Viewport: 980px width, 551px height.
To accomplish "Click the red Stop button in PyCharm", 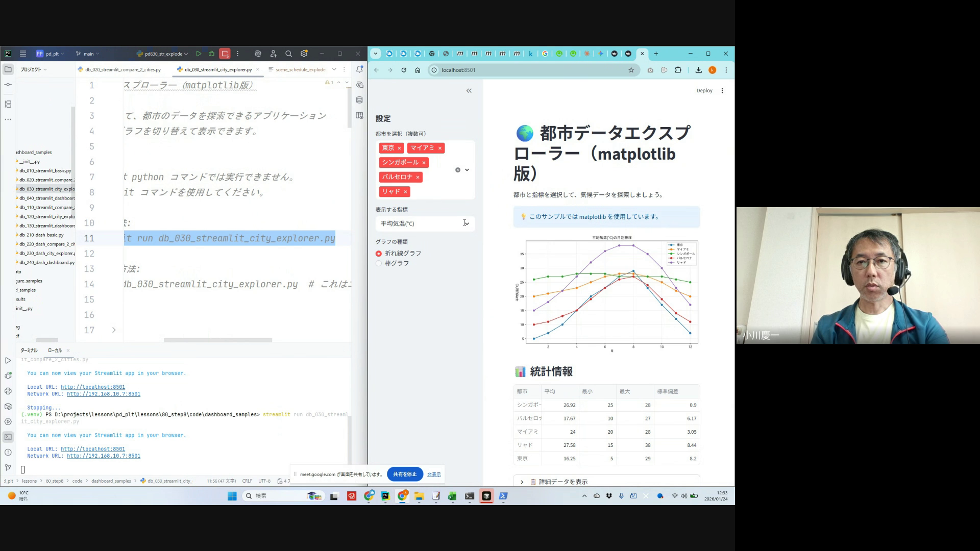I will point(225,54).
